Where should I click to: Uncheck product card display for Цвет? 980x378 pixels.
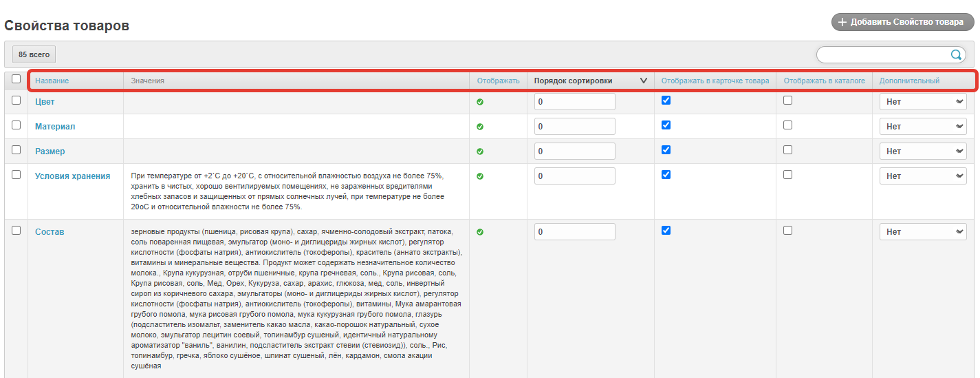click(666, 101)
